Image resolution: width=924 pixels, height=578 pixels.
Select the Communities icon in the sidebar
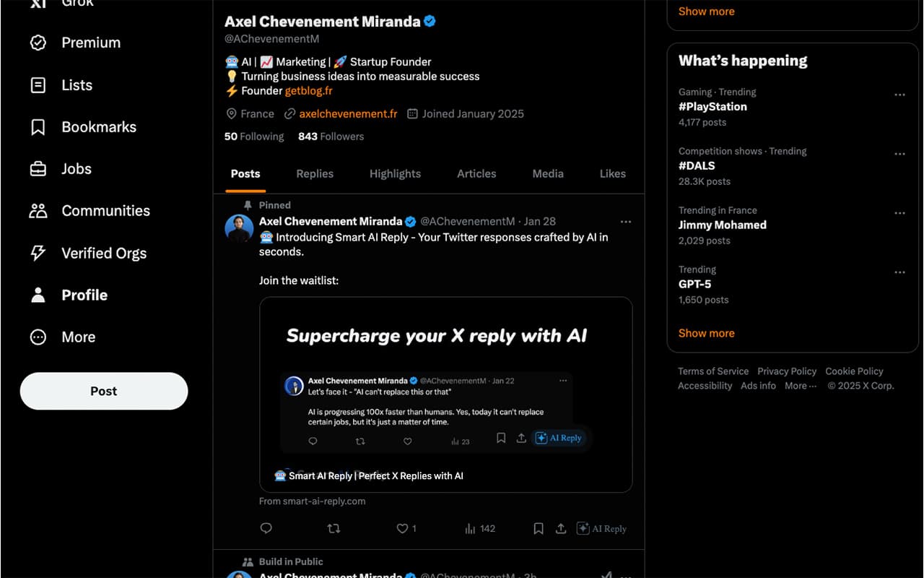click(x=38, y=210)
